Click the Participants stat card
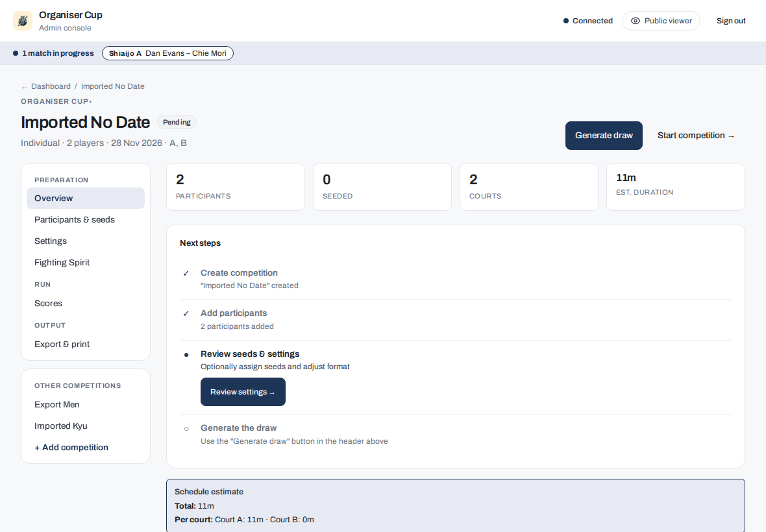 pyautogui.click(x=236, y=187)
